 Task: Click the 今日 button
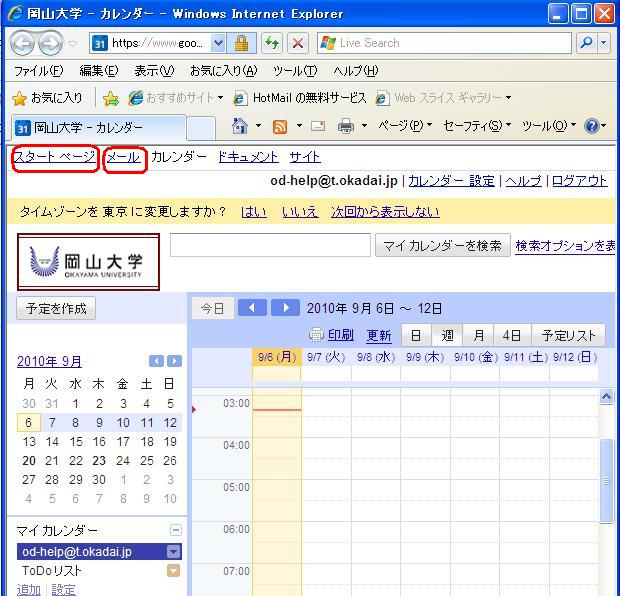(213, 308)
